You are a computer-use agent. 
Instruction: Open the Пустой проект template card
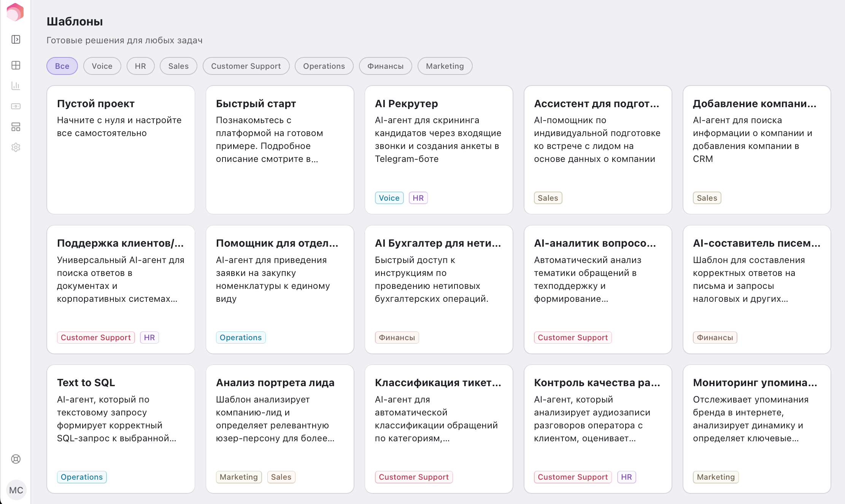click(x=121, y=150)
